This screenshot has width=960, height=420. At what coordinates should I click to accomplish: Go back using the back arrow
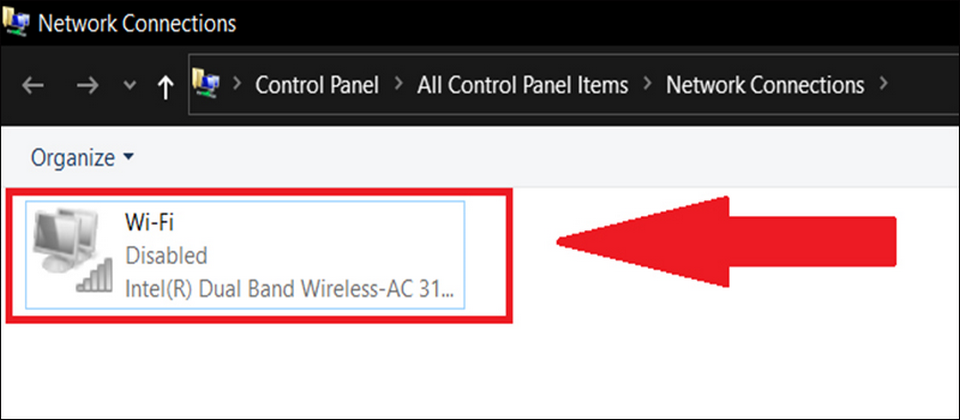[33, 86]
